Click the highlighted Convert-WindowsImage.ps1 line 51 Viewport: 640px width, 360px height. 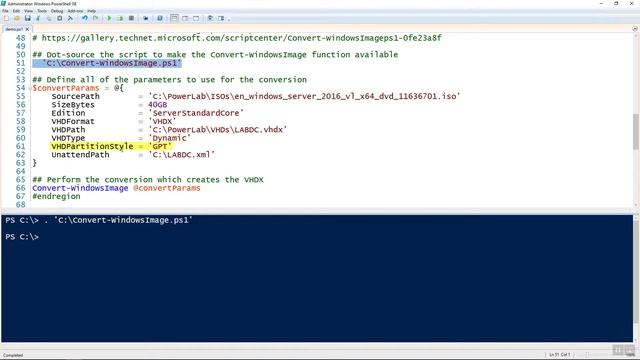point(107,63)
